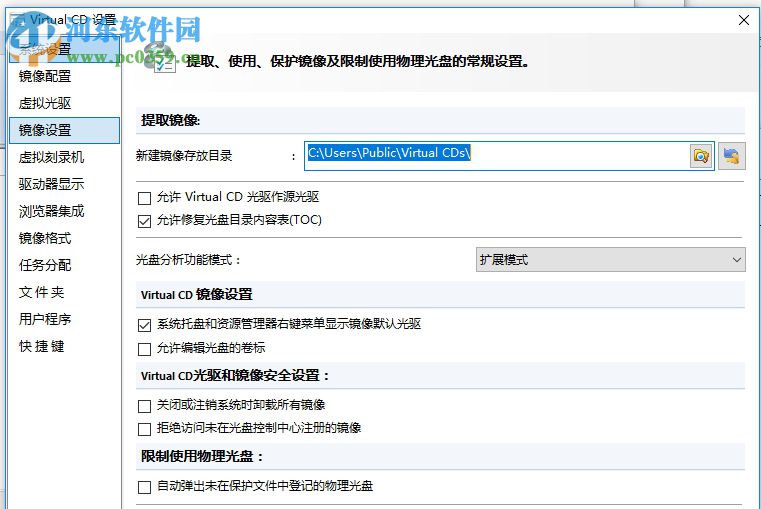Open 任务分配 section
The width and height of the screenshot is (761, 509).
point(64,265)
